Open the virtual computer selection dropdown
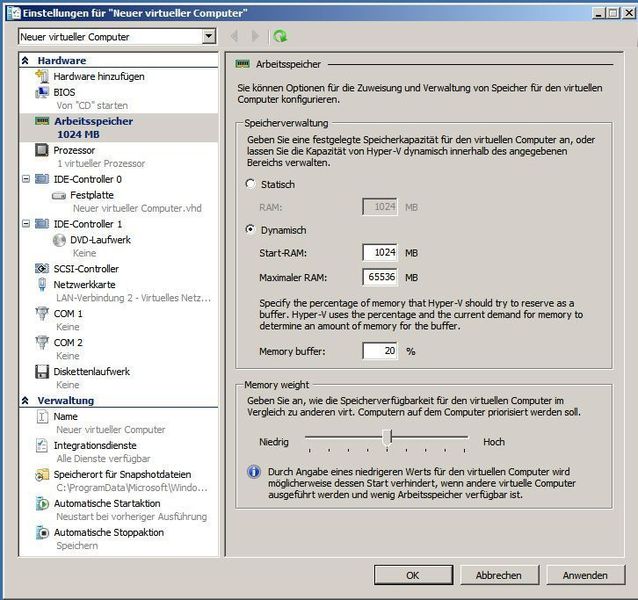Viewport: 638px width, 600px height. click(208, 37)
